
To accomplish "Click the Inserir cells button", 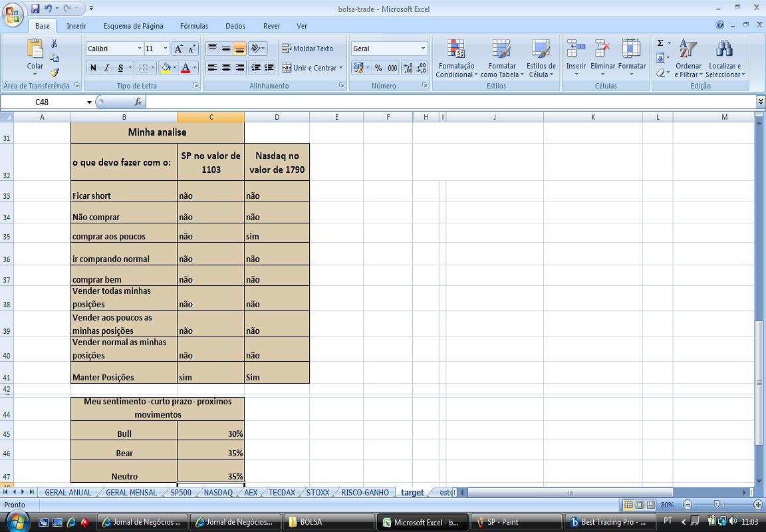I will pyautogui.click(x=576, y=59).
